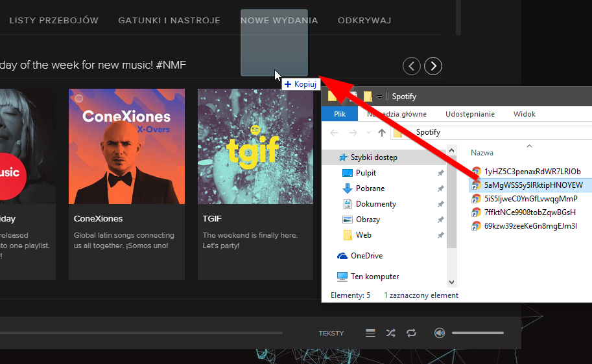The height and width of the screenshot is (364, 592).
Task: Click Chrome shortcut icon of 69kzw39zeeKeGn8mgEJm3l
Action: coord(477,226)
